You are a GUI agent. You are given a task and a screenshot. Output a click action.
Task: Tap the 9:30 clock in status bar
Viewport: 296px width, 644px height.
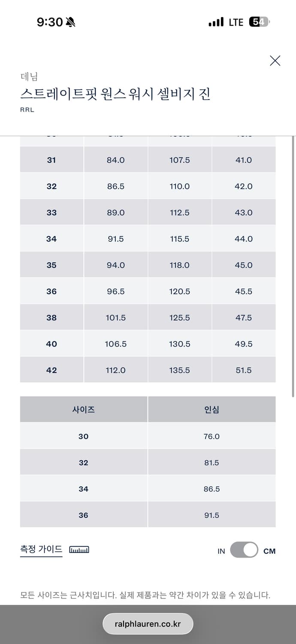tap(50, 22)
